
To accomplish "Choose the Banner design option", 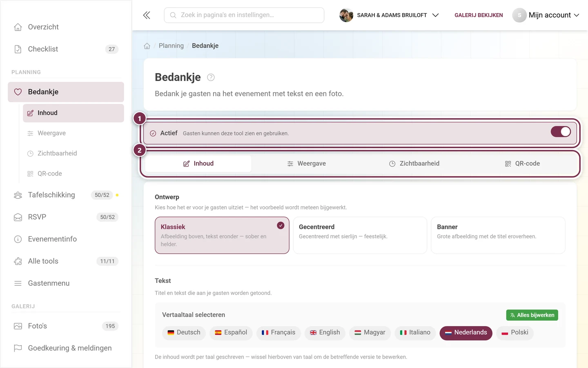I will 498,235.
